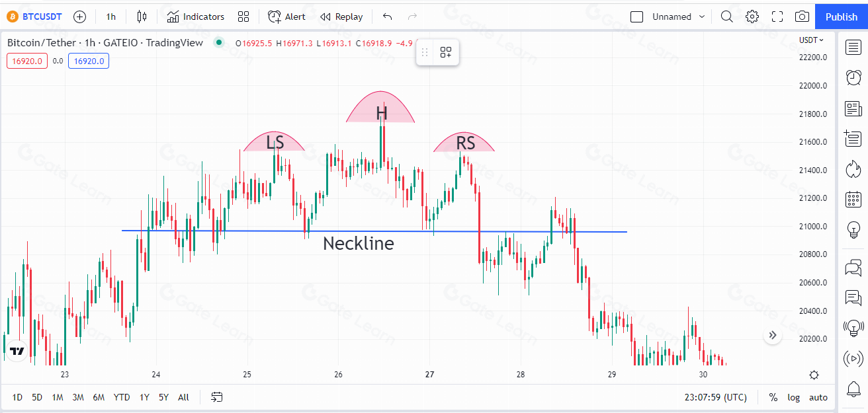The width and height of the screenshot is (868, 413).
Task: Toggle percent scale
Action: 773,397
